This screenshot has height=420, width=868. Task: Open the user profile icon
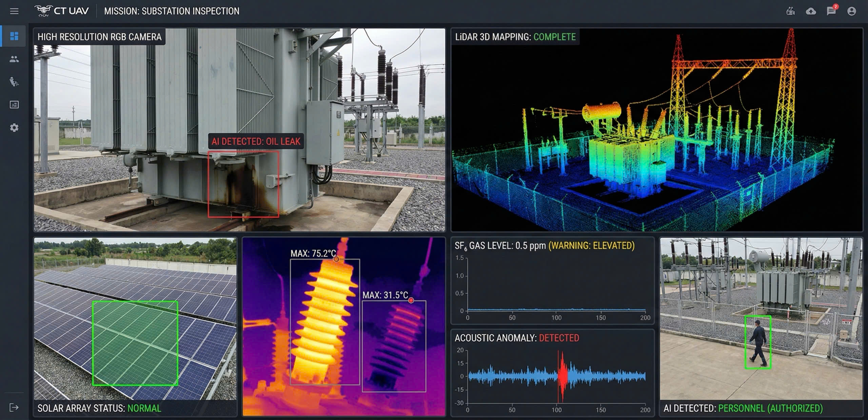tap(851, 11)
